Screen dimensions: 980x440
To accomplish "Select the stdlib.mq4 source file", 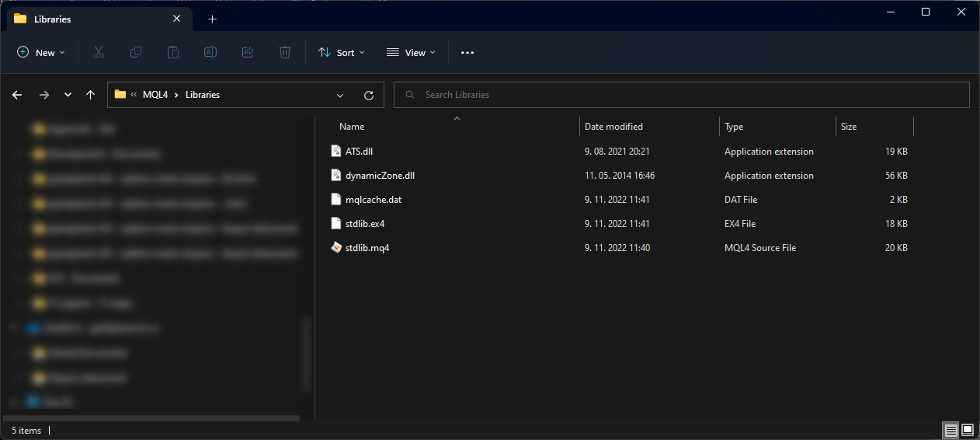I will point(367,248).
